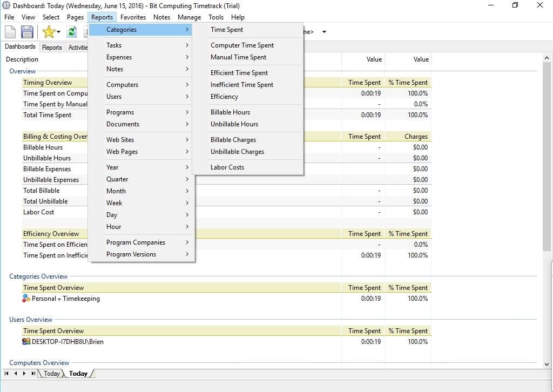Open the File menu

(9, 17)
